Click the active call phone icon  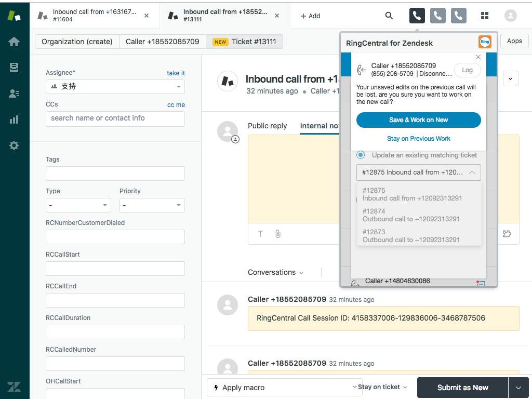pos(417,16)
